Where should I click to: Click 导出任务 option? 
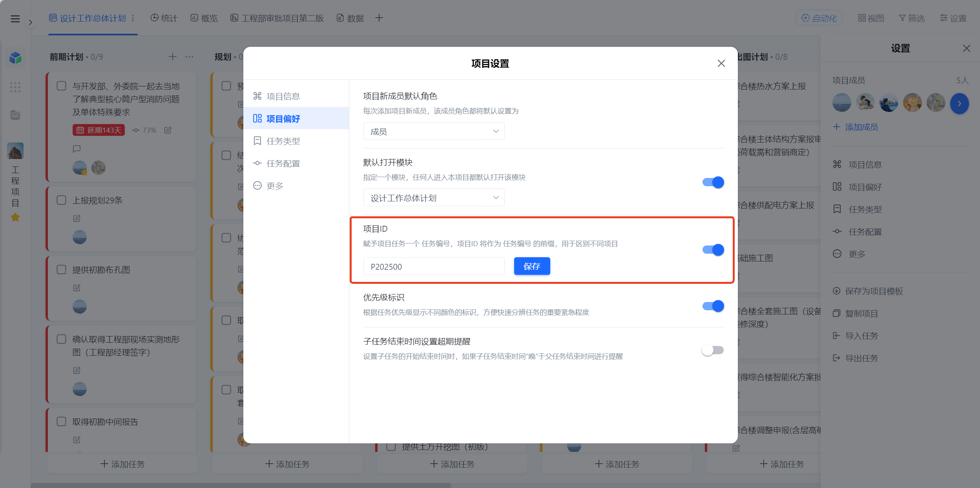coord(856,358)
